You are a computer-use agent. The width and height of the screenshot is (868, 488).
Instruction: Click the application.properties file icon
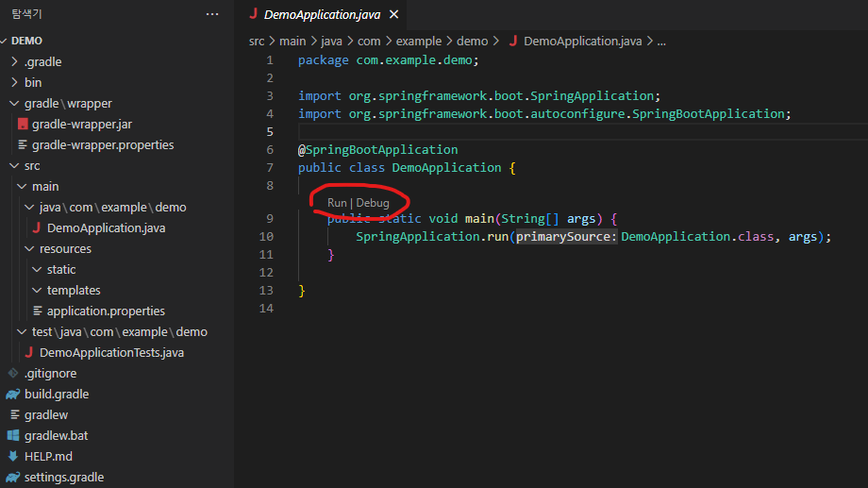pyautogui.click(x=38, y=311)
